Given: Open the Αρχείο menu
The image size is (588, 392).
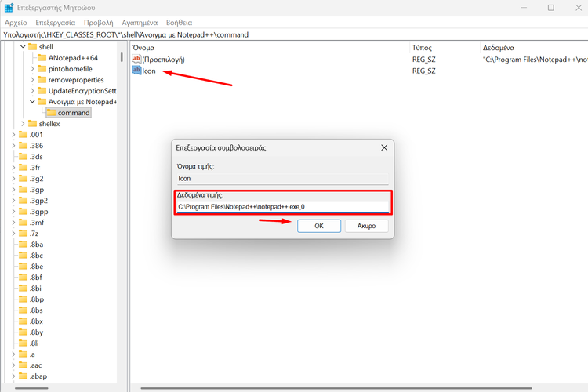Looking at the screenshot, I should point(16,23).
